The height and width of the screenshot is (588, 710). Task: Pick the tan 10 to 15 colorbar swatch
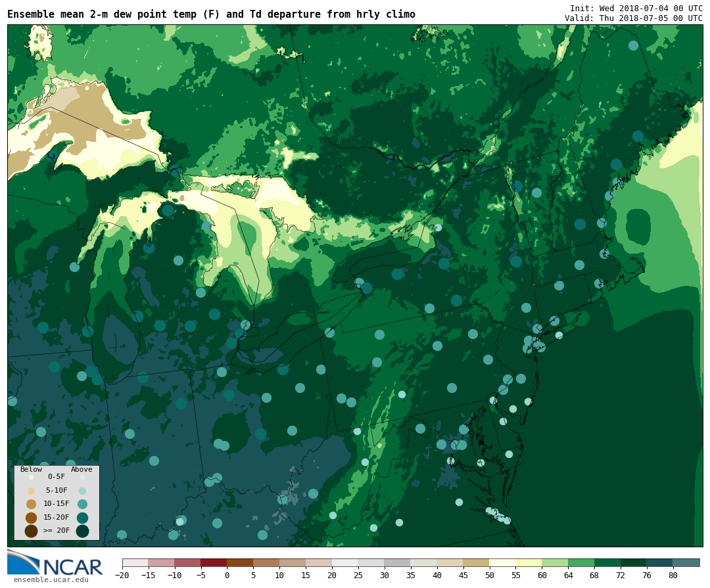[293, 562]
